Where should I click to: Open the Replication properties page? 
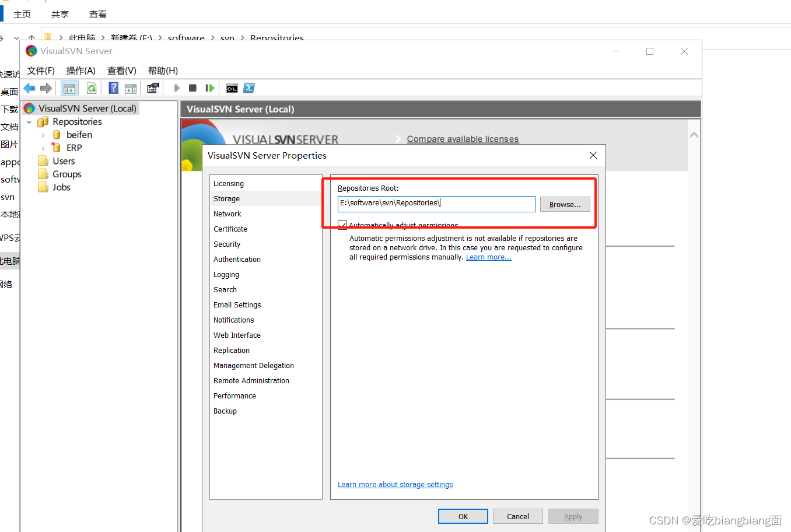pos(265,350)
